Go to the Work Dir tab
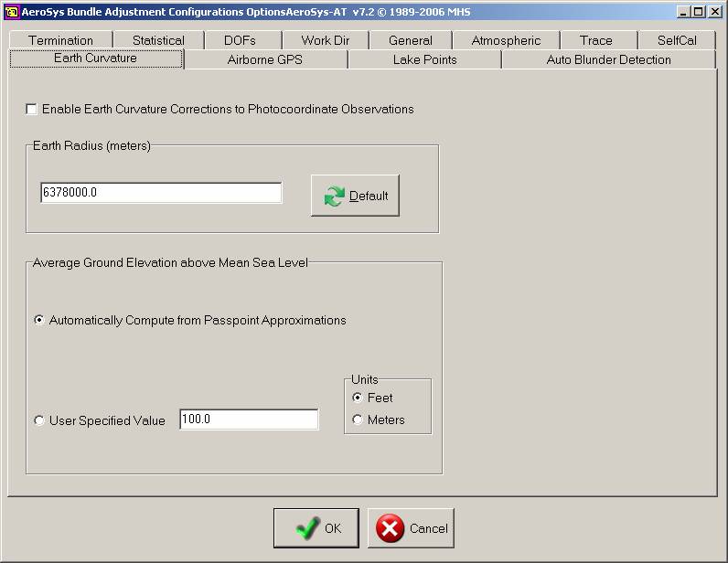 point(325,40)
